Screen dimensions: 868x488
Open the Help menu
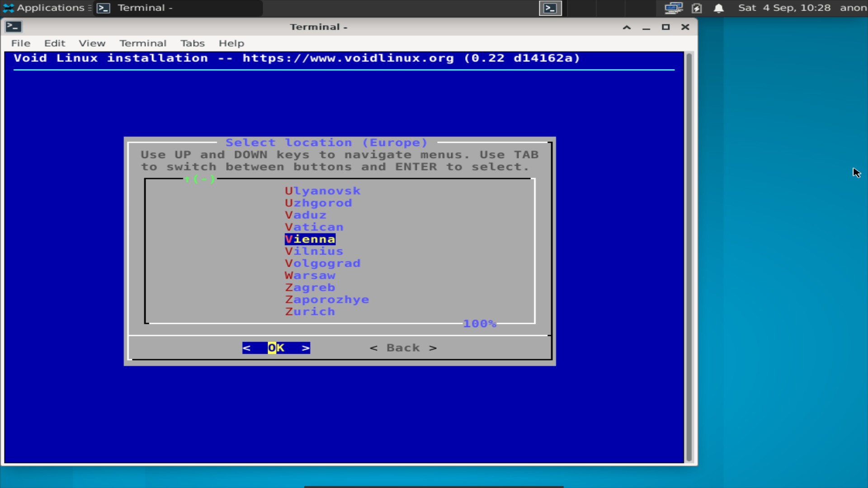(x=231, y=43)
